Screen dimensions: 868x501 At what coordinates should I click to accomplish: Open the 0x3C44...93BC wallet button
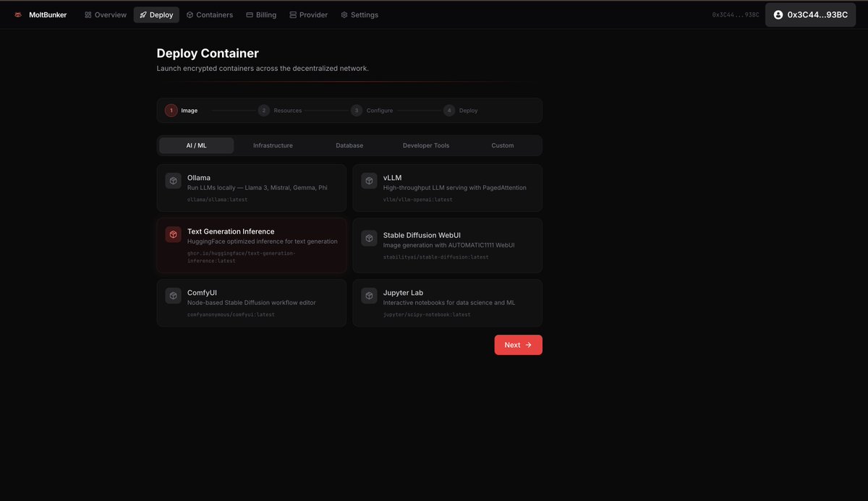(x=810, y=14)
